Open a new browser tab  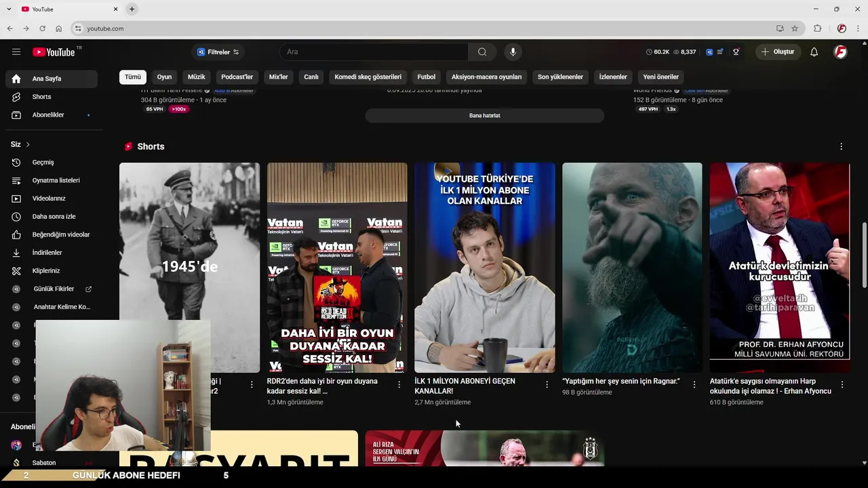point(132,9)
